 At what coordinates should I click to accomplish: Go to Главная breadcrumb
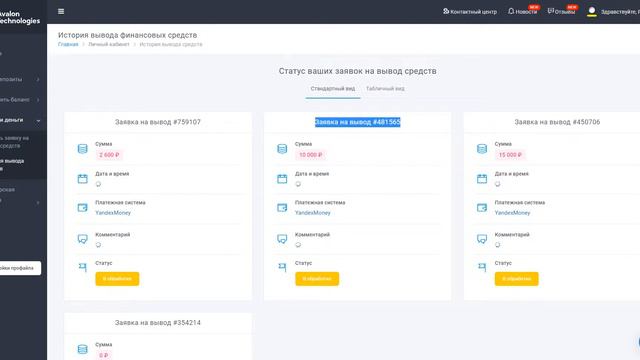point(68,44)
